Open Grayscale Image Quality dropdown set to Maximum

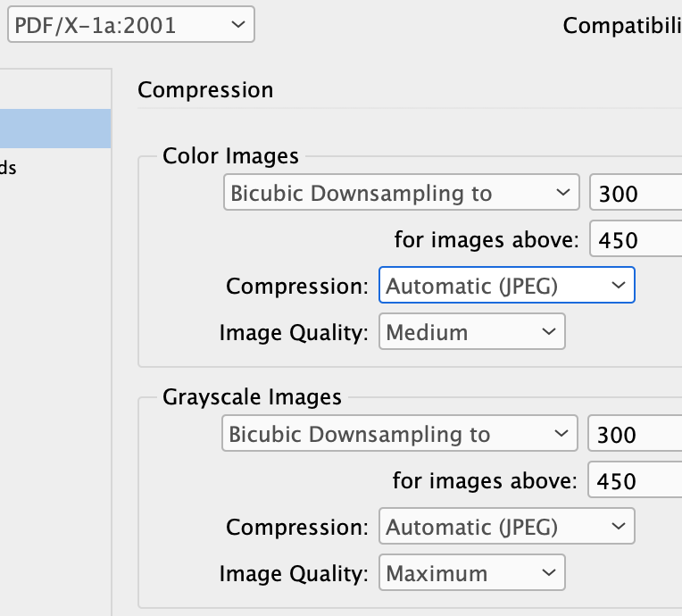(471, 573)
